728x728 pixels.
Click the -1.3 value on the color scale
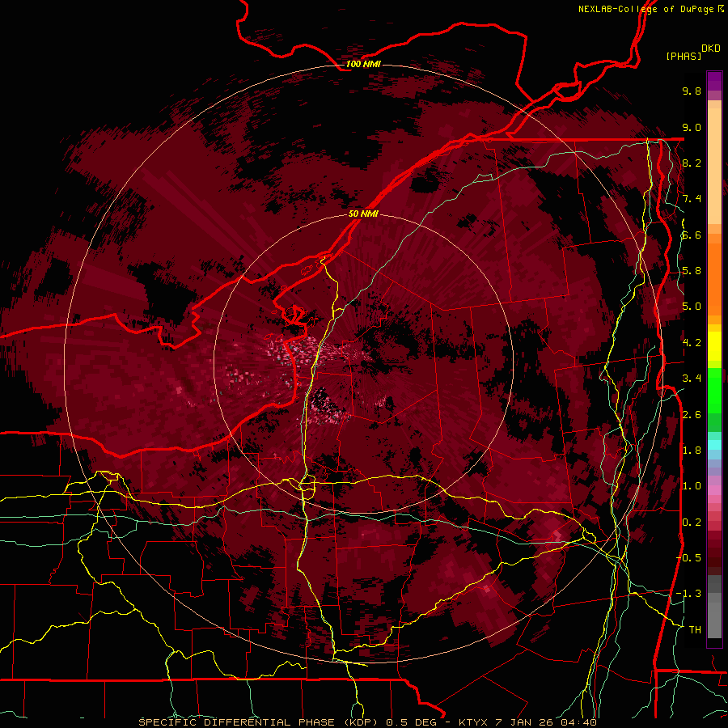coord(689,594)
